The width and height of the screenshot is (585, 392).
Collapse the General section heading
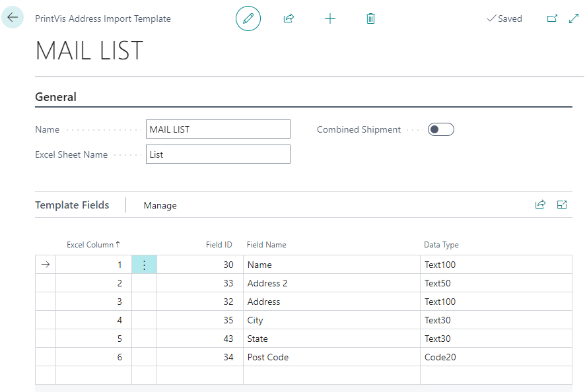[x=55, y=97]
